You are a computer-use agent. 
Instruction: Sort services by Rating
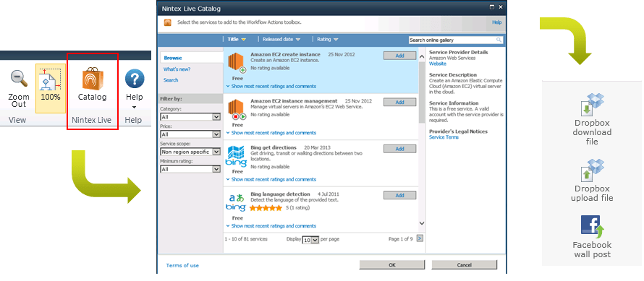327,40
